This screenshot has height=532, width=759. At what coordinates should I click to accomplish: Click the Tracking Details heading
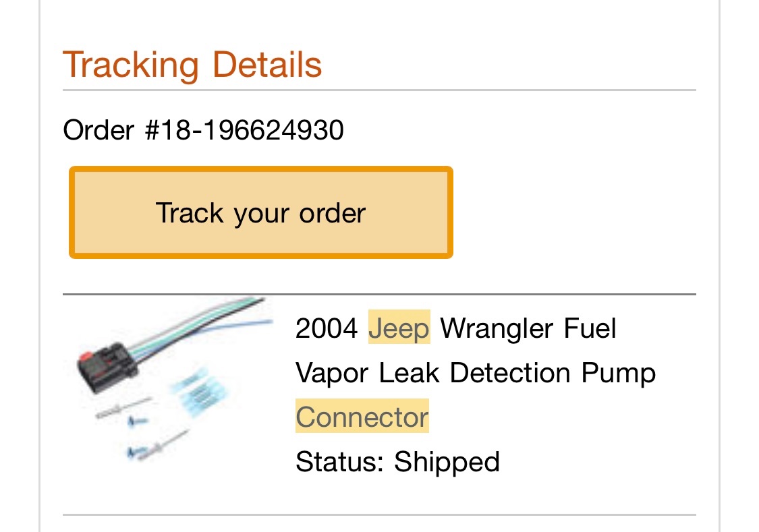(192, 65)
